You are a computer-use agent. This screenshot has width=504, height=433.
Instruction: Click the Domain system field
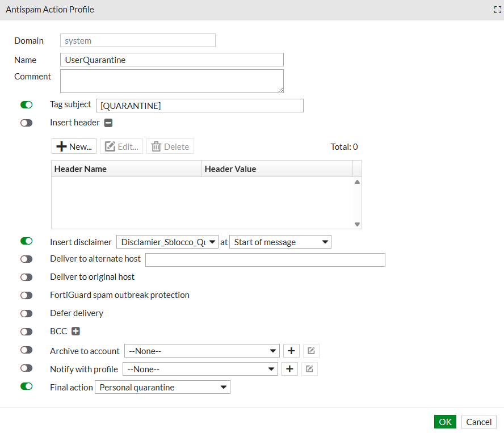(x=138, y=40)
